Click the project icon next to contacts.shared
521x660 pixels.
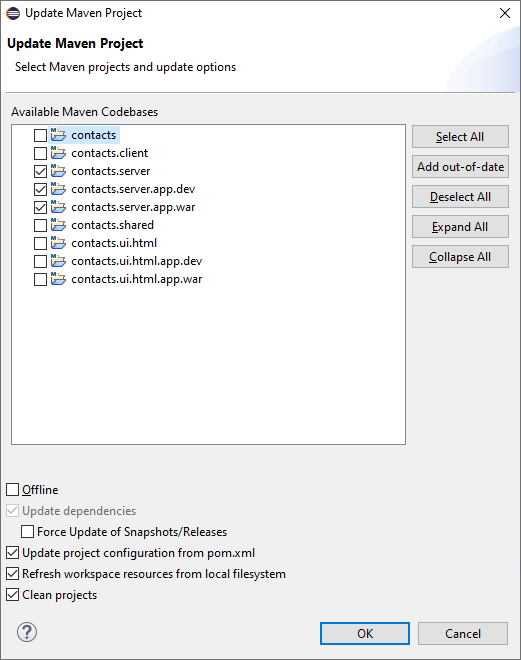pyautogui.click(x=58, y=225)
